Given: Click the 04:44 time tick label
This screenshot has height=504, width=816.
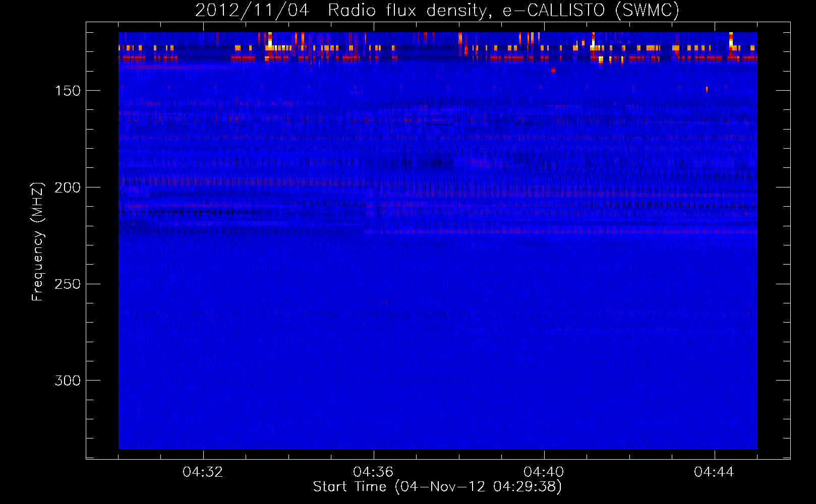Looking at the screenshot, I should click(x=715, y=472).
